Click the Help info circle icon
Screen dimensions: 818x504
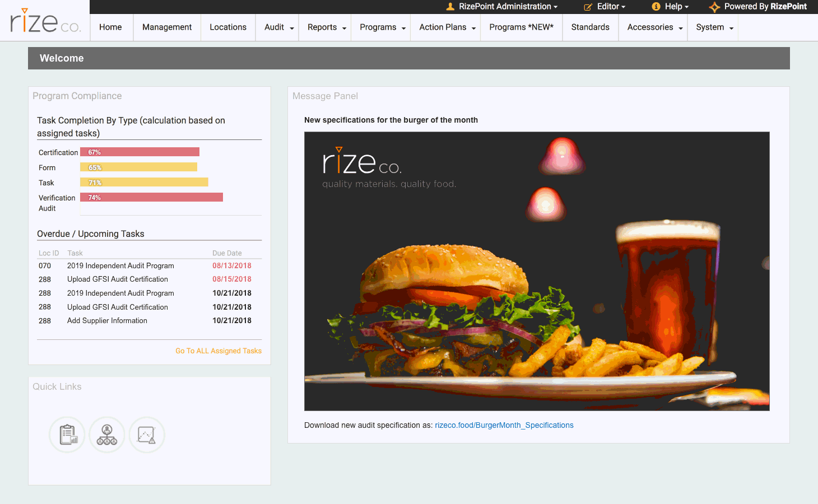click(x=656, y=7)
